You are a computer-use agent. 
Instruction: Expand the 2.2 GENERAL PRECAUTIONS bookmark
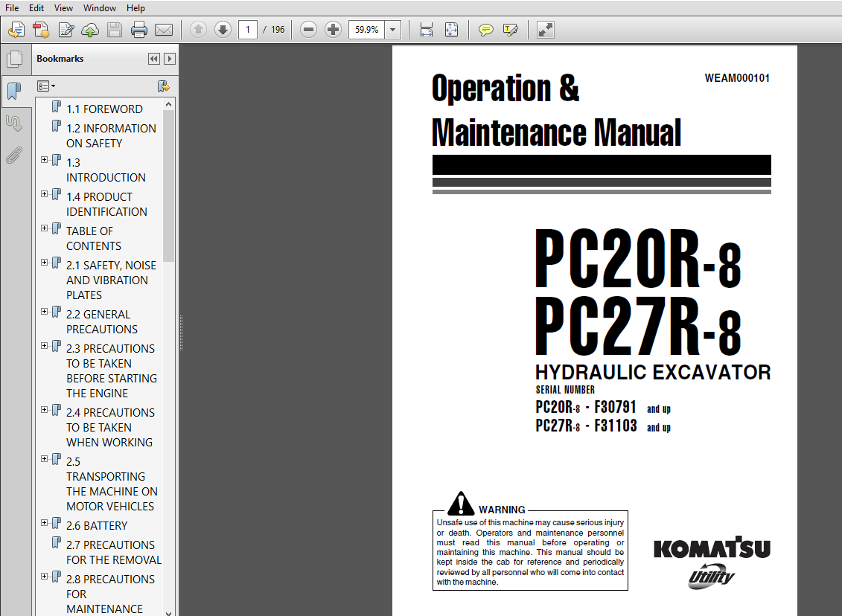45,312
